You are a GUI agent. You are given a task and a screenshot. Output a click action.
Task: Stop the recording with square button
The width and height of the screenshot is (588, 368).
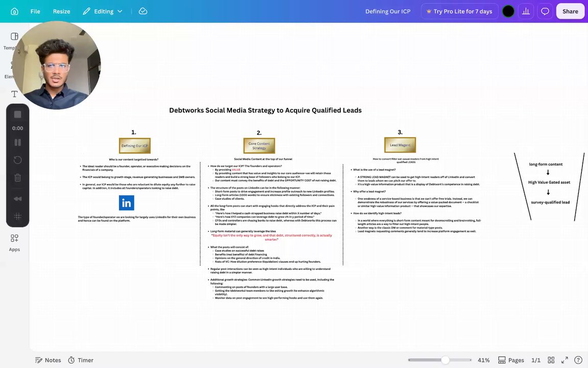pyautogui.click(x=18, y=114)
